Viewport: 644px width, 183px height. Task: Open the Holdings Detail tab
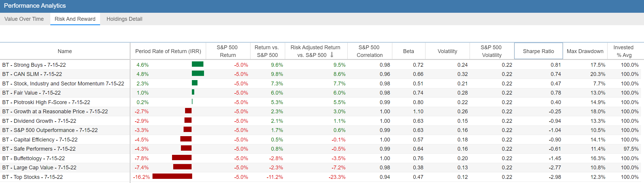click(124, 19)
